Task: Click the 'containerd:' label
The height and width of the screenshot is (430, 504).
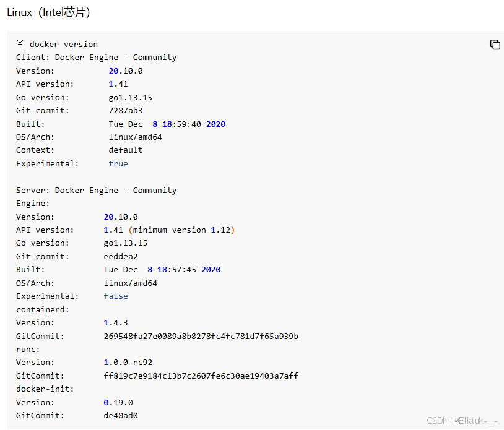Action: tap(43, 310)
